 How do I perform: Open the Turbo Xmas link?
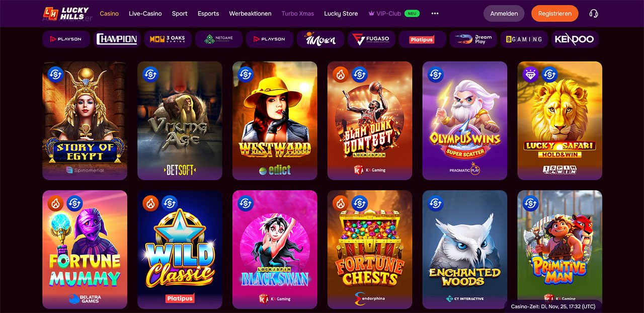pos(298,14)
